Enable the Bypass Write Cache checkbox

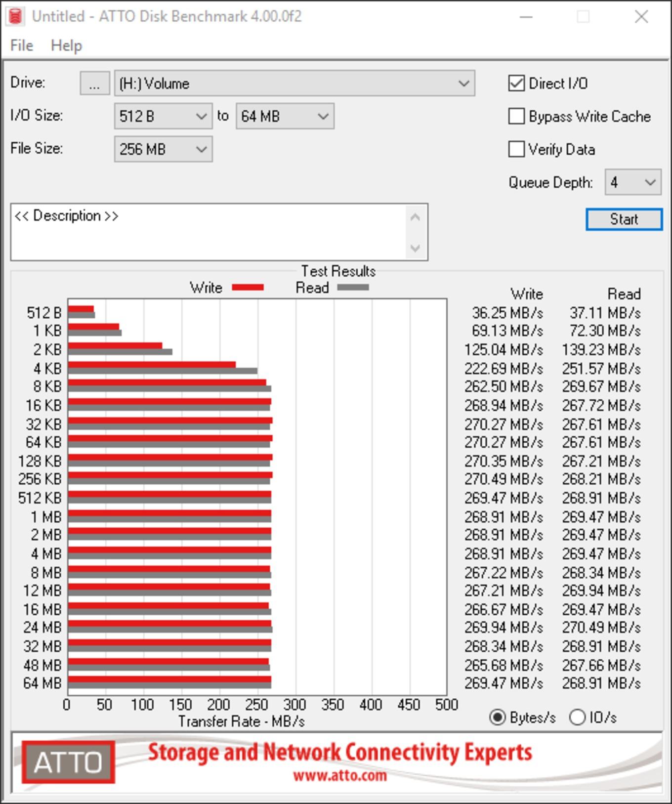tap(516, 116)
